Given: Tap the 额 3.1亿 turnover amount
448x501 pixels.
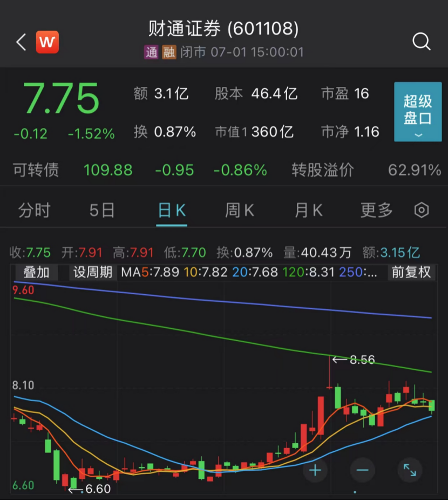Looking at the screenshot, I should (161, 94).
